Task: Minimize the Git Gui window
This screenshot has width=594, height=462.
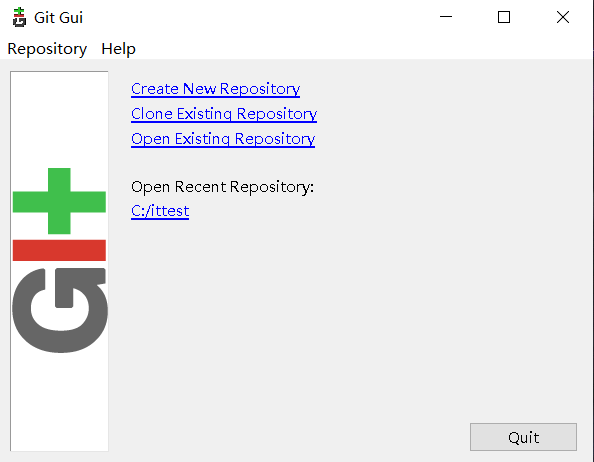Action: tap(446, 17)
